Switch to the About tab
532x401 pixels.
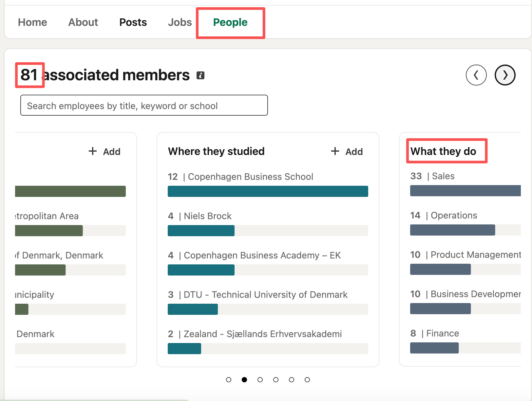point(83,22)
